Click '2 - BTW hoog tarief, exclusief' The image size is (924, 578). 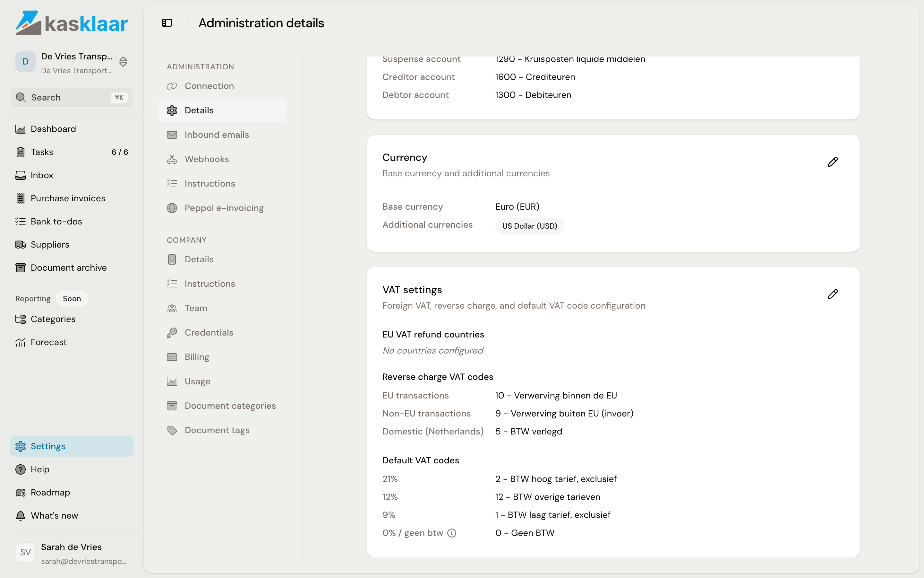(556, 479)
